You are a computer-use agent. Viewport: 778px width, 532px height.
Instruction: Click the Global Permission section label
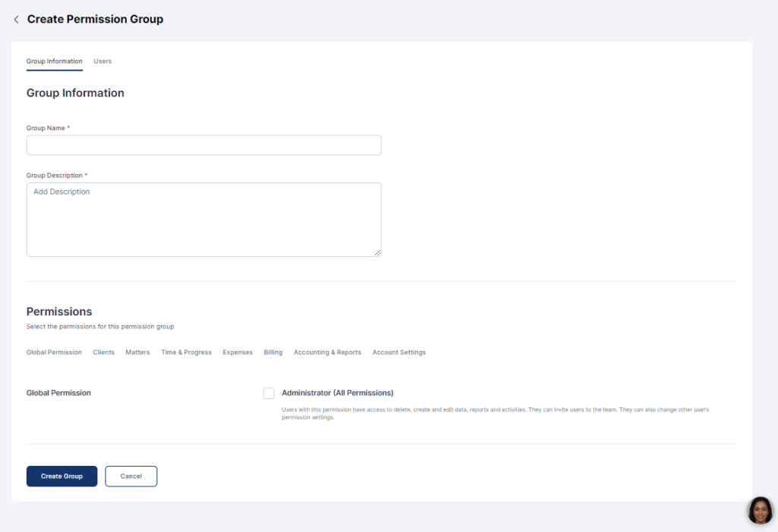pyautogui.click(x=59, y=393)
